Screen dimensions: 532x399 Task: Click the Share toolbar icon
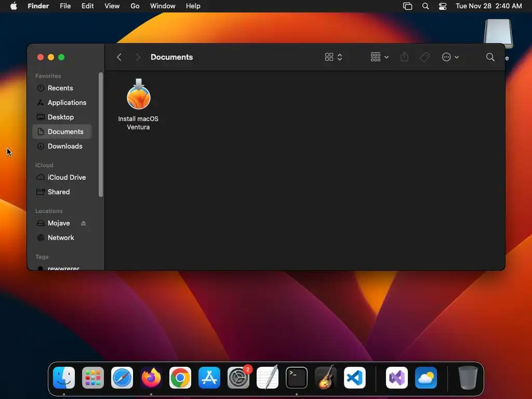click(404, 57)
